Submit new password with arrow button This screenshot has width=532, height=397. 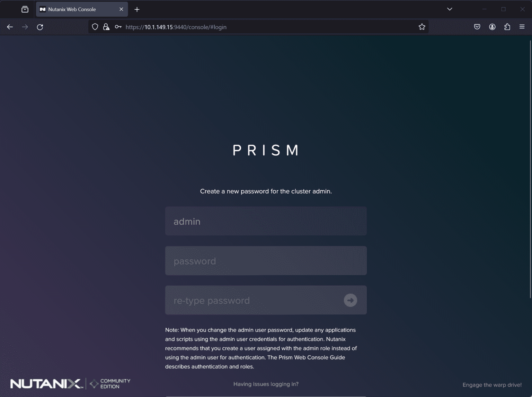point(350,300)
